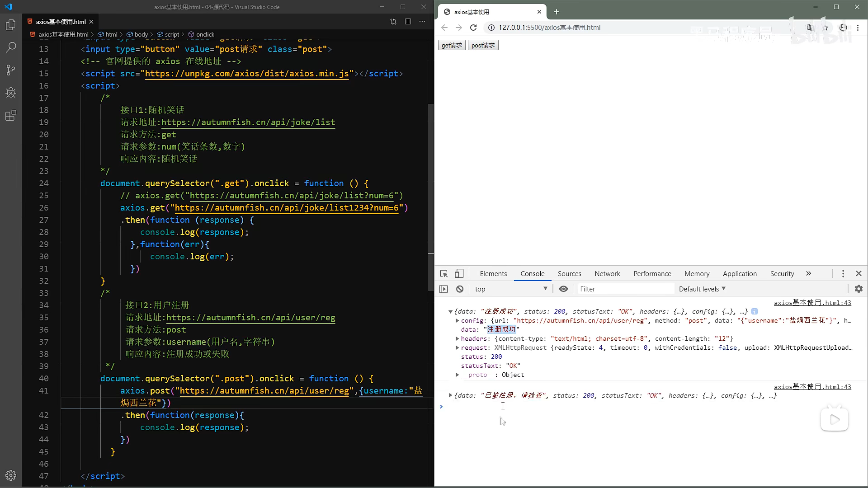Click line number 41 in the gutter
Viewport: 868px width, 488px height.
tap(43, 391)
